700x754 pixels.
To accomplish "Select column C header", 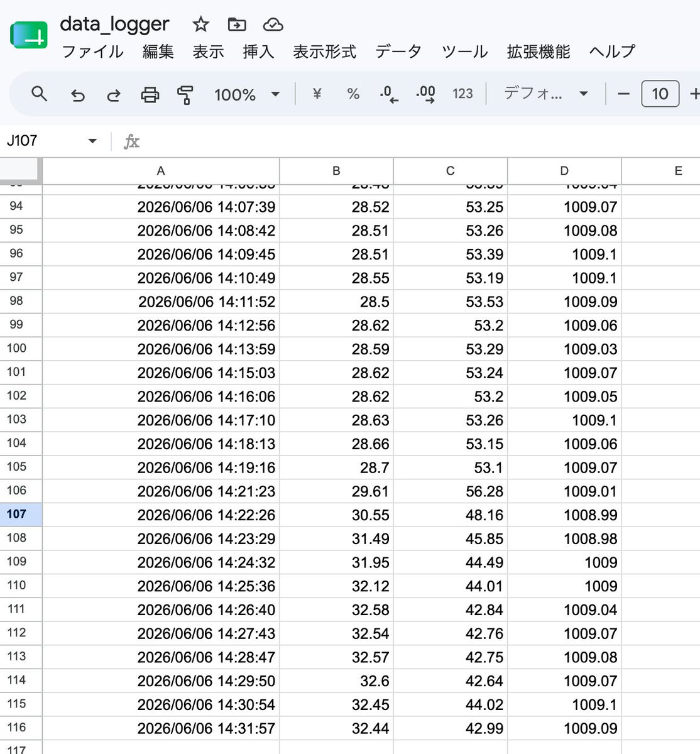I will 450,171.
